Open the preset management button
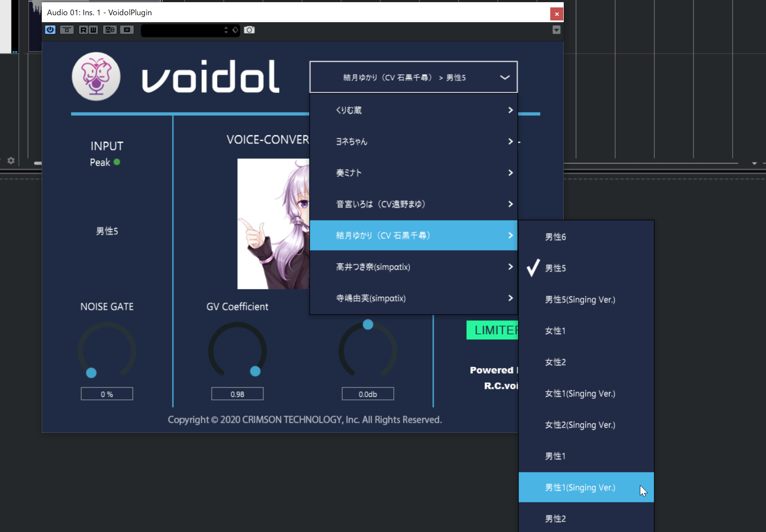The image size is (766, 532). (127, 30)
